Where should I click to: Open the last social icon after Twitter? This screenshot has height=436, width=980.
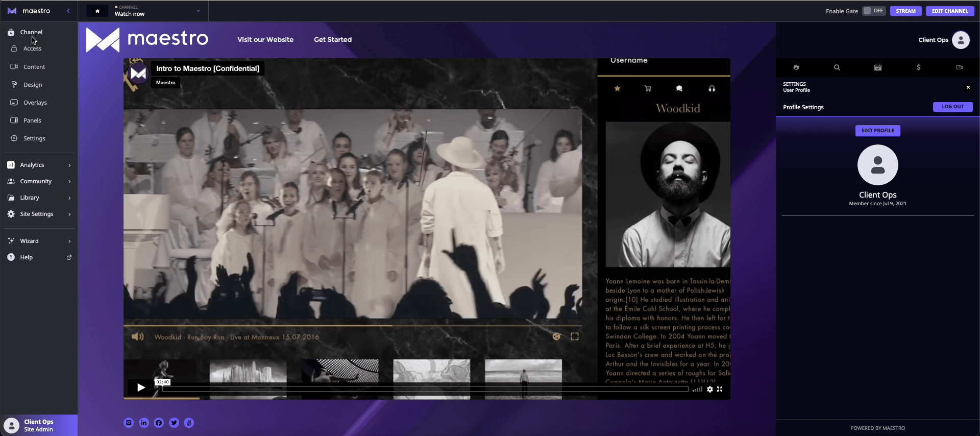189,423
